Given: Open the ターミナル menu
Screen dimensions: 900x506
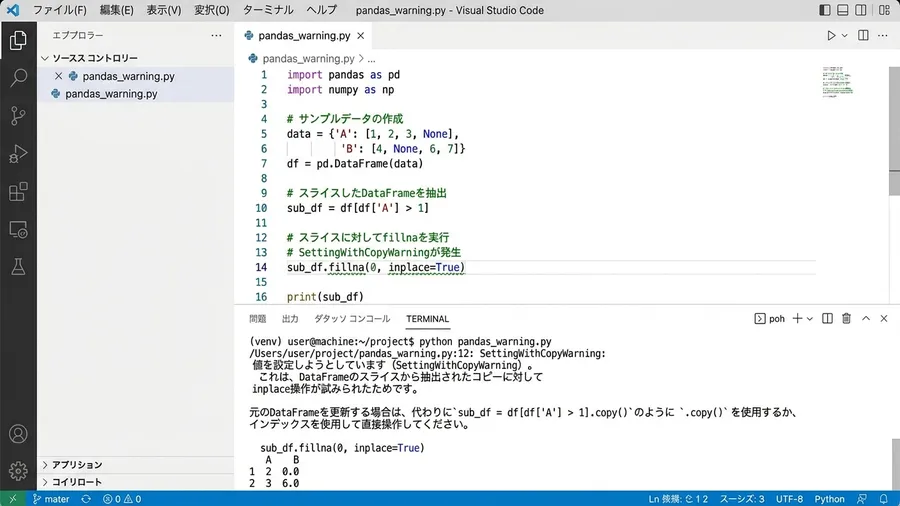Looking at the screenshot, I should pos(268,10).
